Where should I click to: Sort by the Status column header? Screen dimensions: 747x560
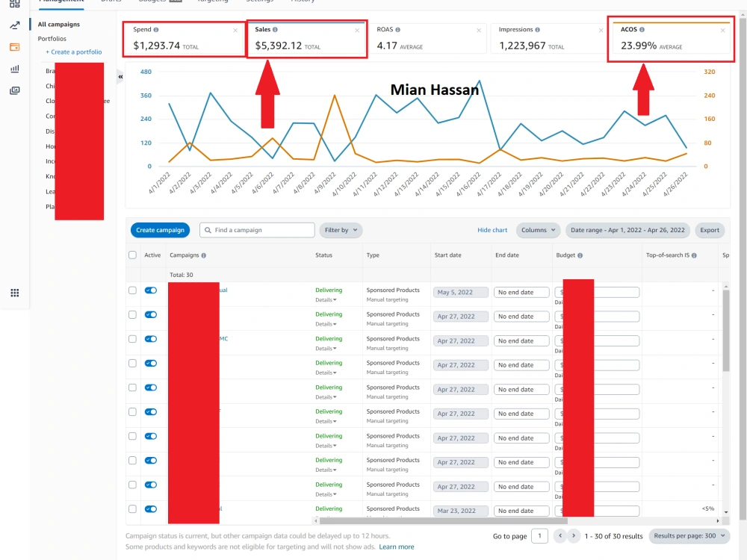323,255
